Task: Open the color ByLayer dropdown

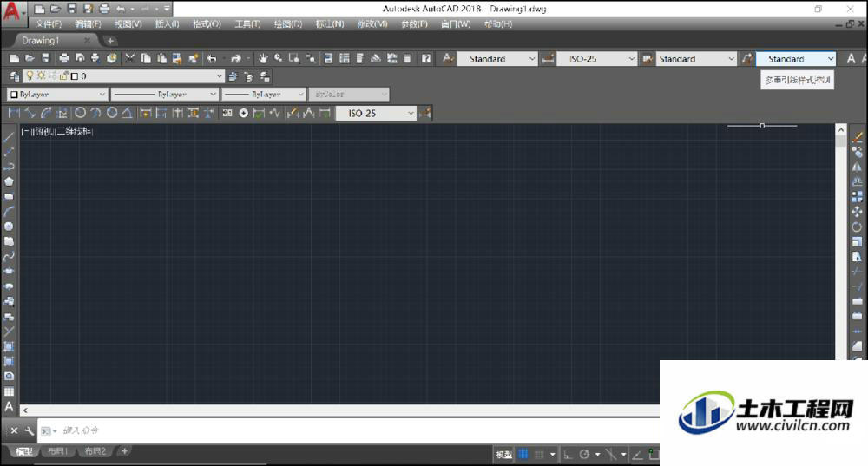Action: pyautogui.click(x=56, y=94)
